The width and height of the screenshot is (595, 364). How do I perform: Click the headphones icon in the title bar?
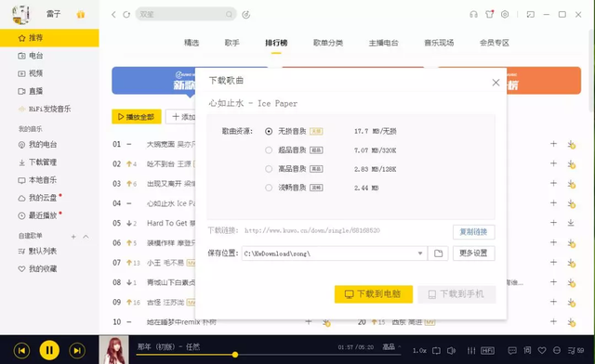tap(473, 15)
